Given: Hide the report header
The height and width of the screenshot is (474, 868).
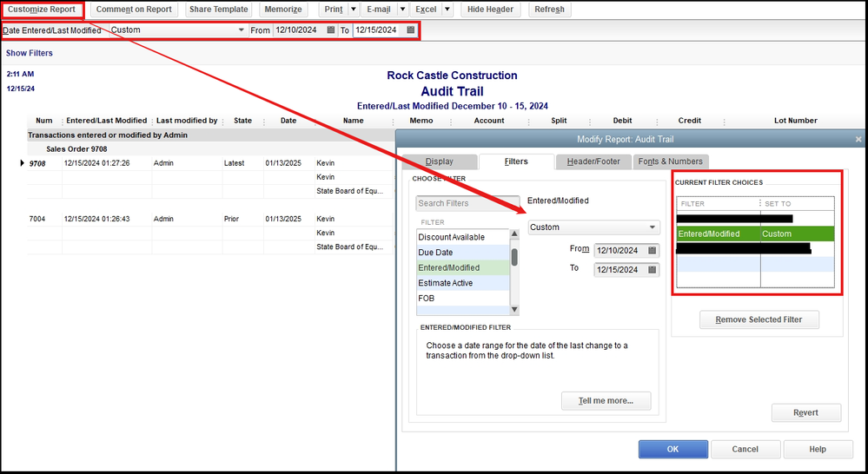Looking at the screenshot, I should click(x=490, y=10).
